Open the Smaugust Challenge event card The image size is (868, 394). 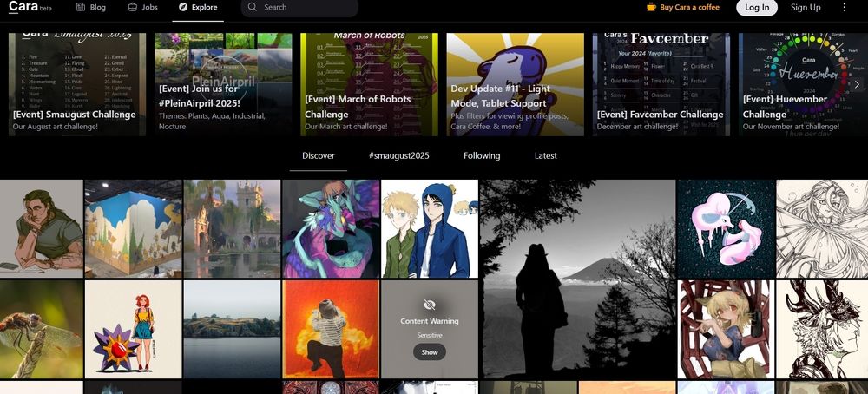77,85
